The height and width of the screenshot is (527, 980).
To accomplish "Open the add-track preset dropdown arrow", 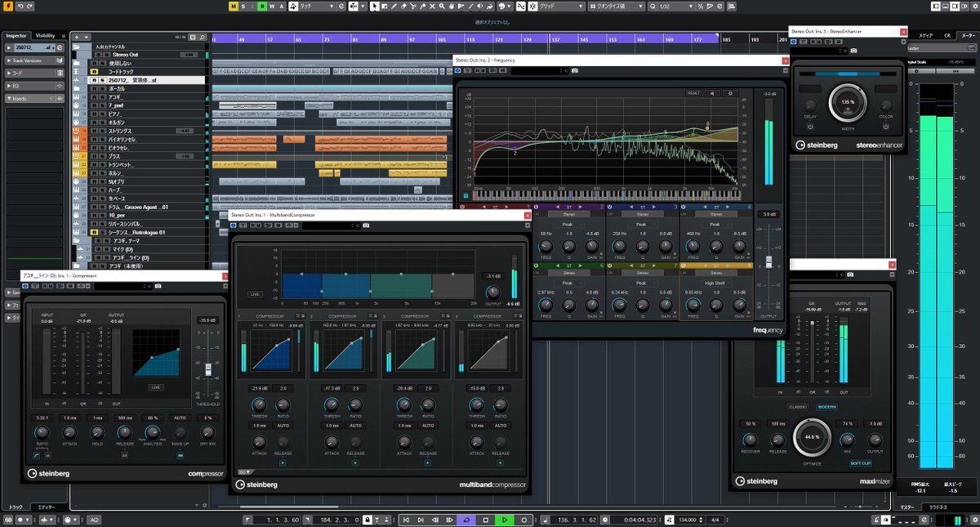I will (86, 37).
